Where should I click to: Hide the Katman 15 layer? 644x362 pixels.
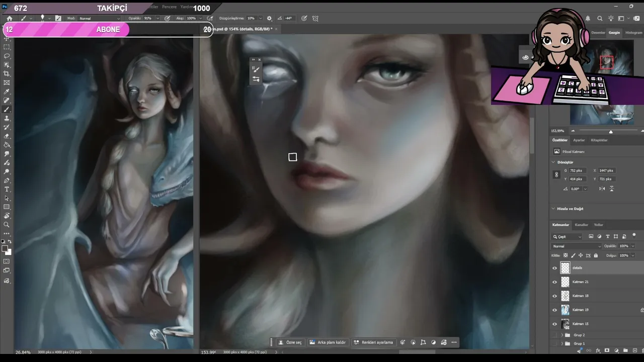click(555, 324)
